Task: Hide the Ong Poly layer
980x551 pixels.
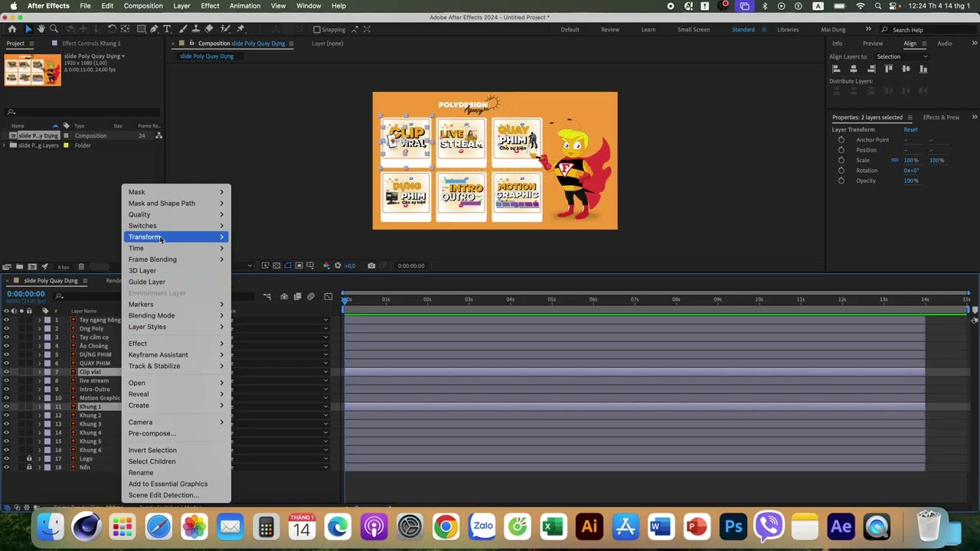Action: click(x=6, y=328)
